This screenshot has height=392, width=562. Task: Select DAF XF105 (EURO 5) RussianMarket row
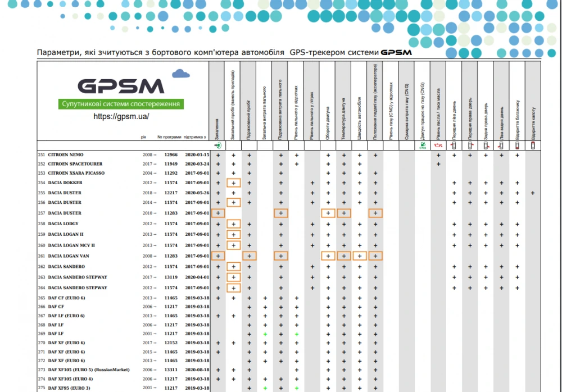point(88,370)
